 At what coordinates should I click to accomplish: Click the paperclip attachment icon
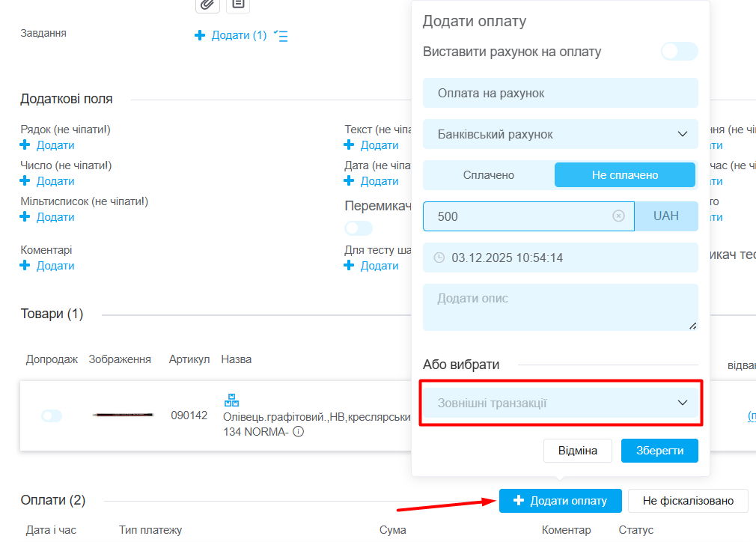tap(207, 4)
